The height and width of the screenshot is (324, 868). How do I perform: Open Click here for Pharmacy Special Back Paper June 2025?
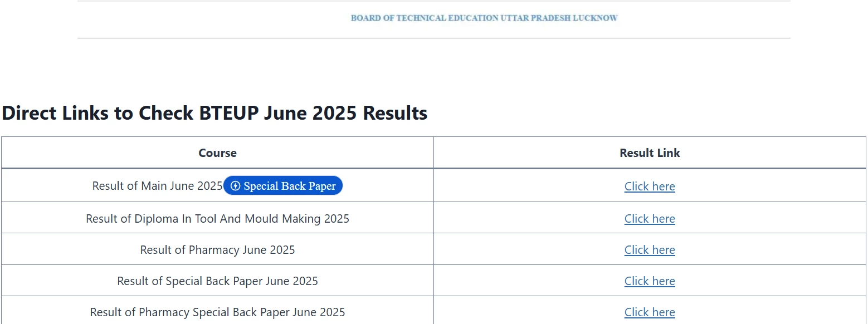(649, 312)
